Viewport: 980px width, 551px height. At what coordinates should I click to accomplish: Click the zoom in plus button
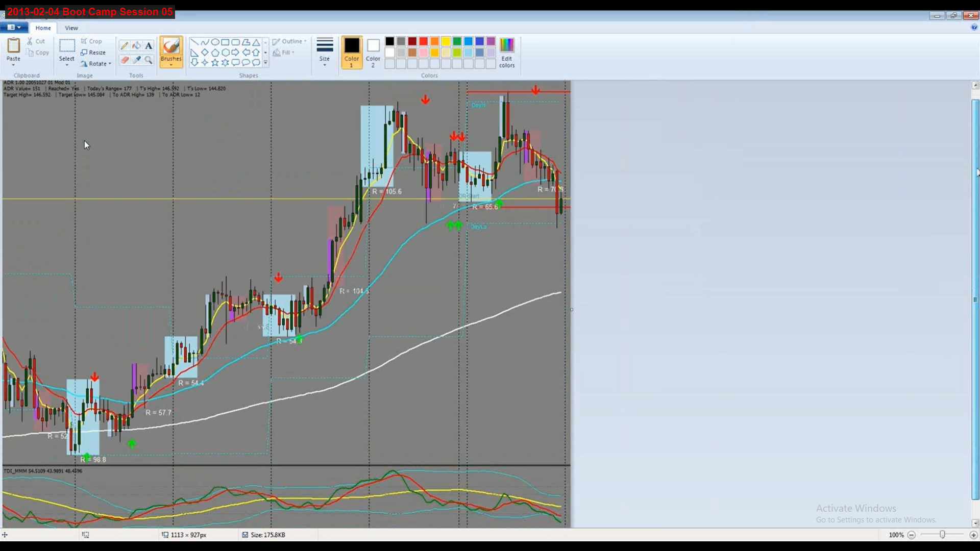973,535
